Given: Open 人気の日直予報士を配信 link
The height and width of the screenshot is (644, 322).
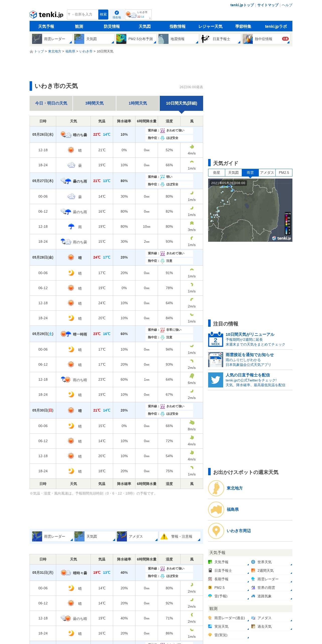Looking at the screenshot, I should pyautogui.click(x=248, y=375).
